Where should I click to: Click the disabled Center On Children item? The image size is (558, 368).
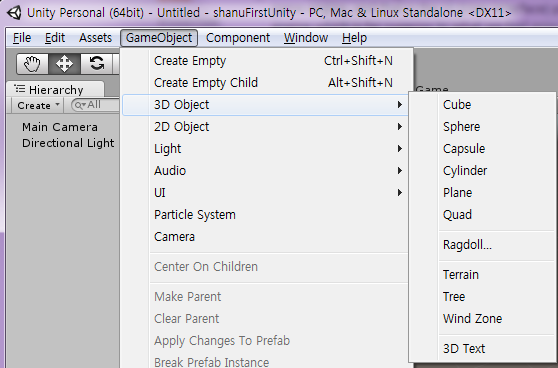point(265,267)
